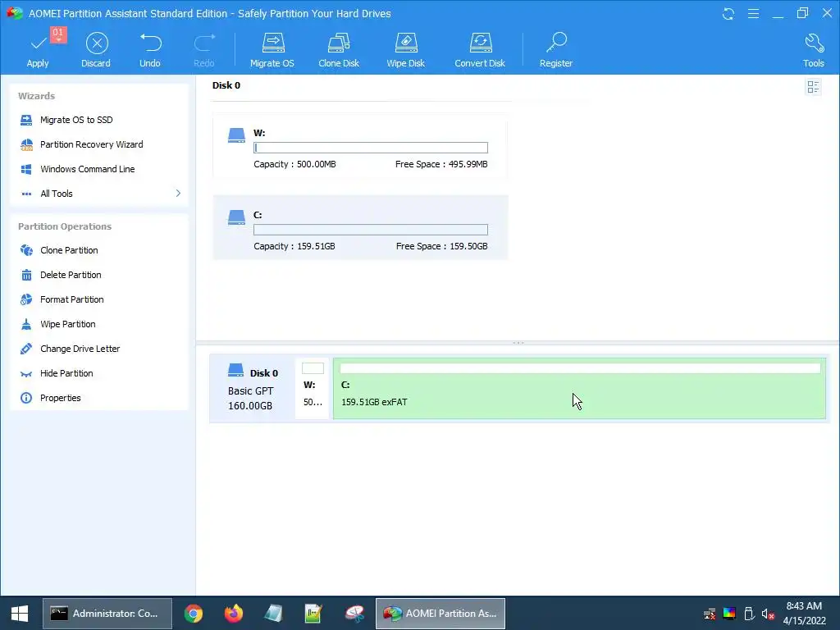840x630 pixels.
Task: Open the clock and date flyout
Action: pyautogui.click(x=804, y=614)
